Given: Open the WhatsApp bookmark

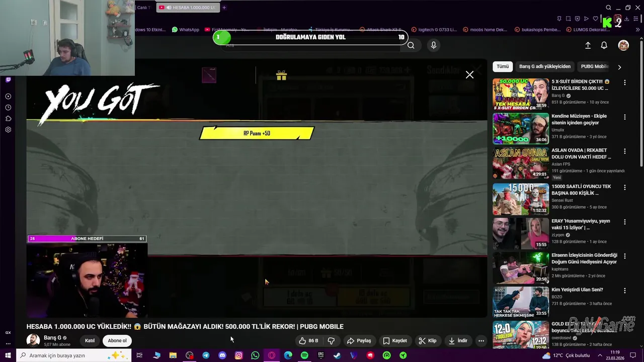Looking at the screenshot, I should tap(185, 30).
